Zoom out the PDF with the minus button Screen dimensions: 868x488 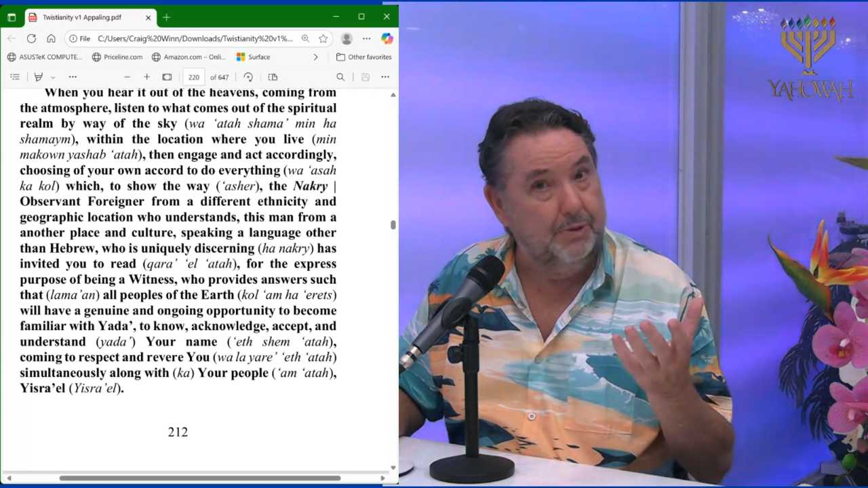pos(127,77)
